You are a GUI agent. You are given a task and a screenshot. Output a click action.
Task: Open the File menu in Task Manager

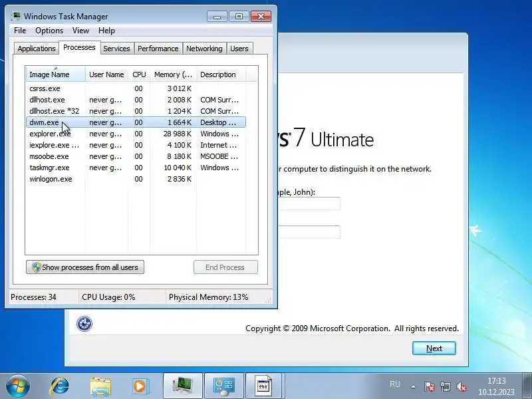click(x=20, y=31)
